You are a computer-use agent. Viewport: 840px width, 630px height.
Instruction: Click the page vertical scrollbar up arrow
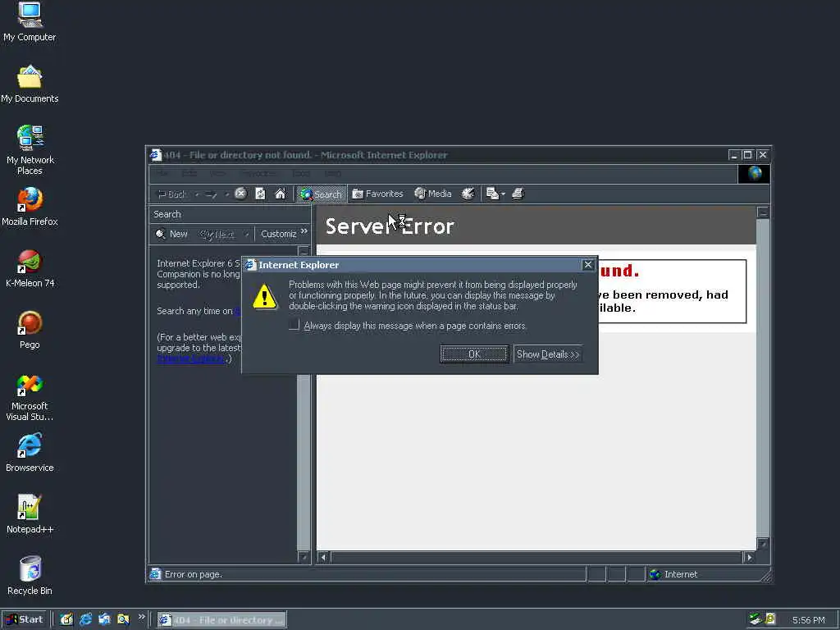(763, 212)
